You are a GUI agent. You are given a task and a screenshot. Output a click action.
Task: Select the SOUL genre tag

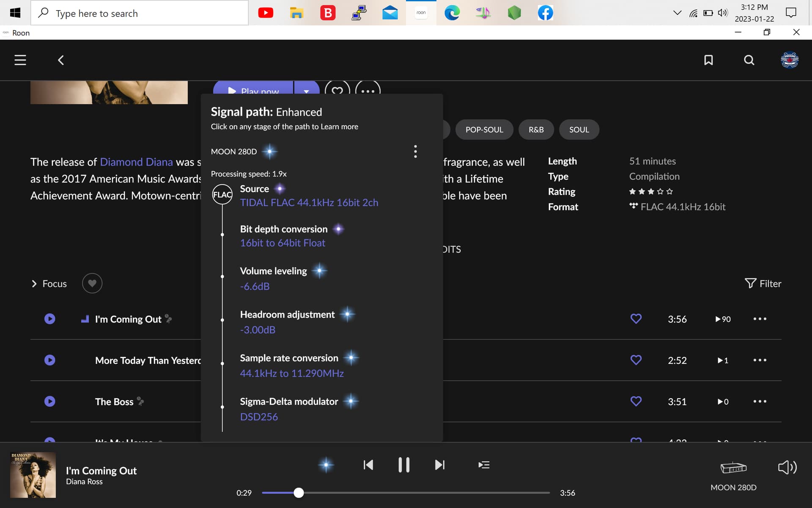click(579, 130)
